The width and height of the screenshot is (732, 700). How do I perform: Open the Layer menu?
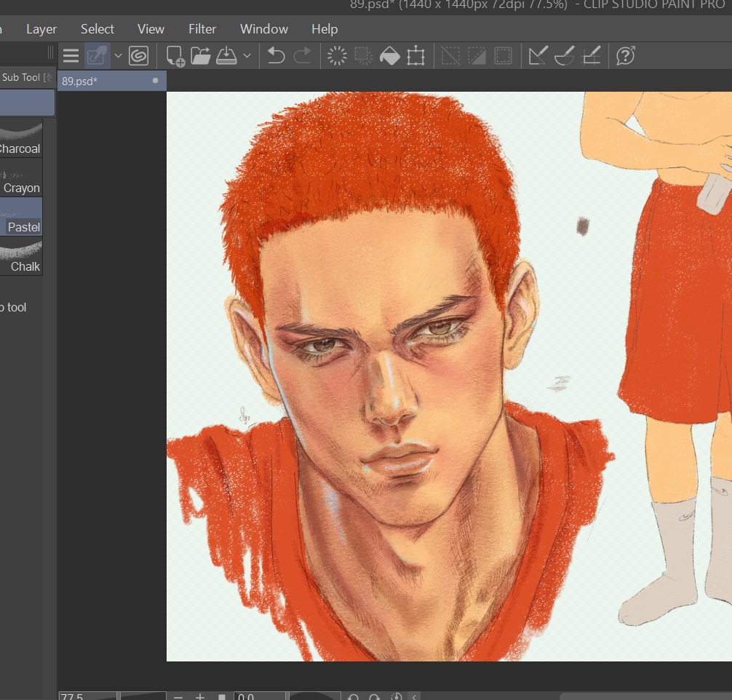(x=41, y=29)
